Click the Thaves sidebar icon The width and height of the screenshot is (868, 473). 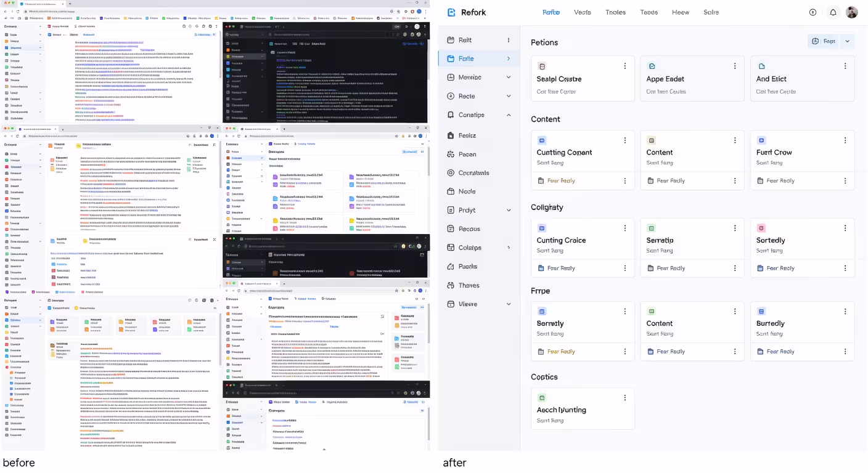click(x=451, y=285)
